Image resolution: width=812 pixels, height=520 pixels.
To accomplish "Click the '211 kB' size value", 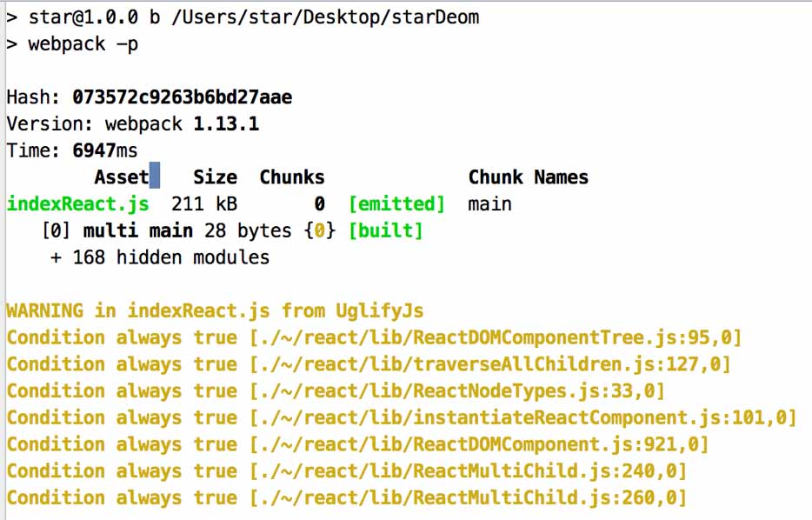I will [204, 204].
